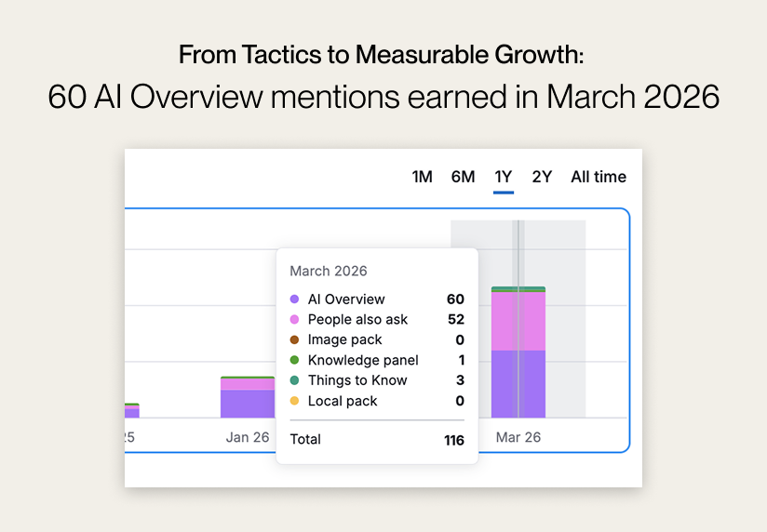Click the Mar 26 axis label
767x532 pixels.
pos(518,437)
